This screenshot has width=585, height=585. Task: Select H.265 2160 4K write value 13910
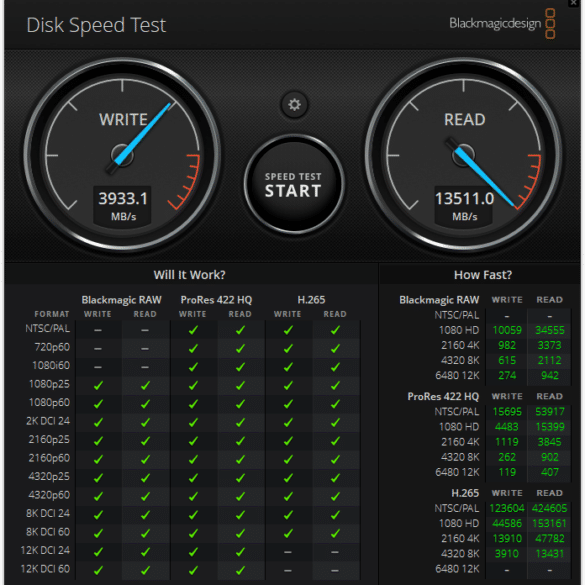(x=507, y=539)
